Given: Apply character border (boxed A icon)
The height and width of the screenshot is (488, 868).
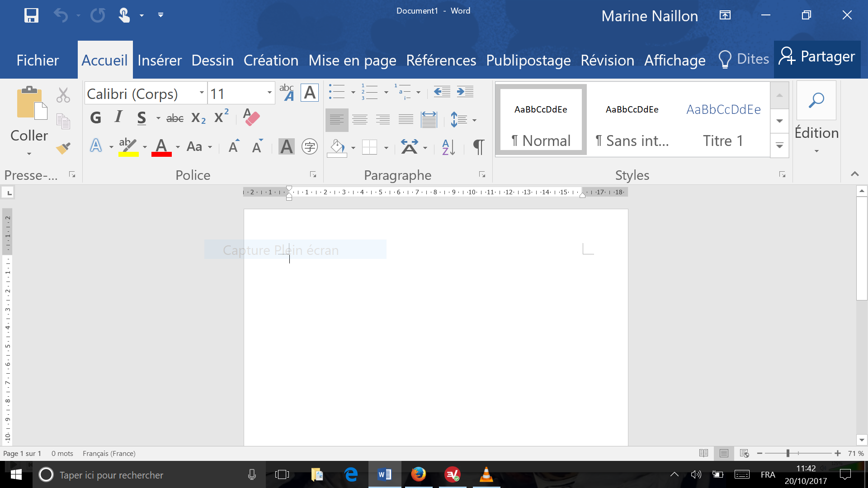Looking at the screenshot, I should coord(310,93).
